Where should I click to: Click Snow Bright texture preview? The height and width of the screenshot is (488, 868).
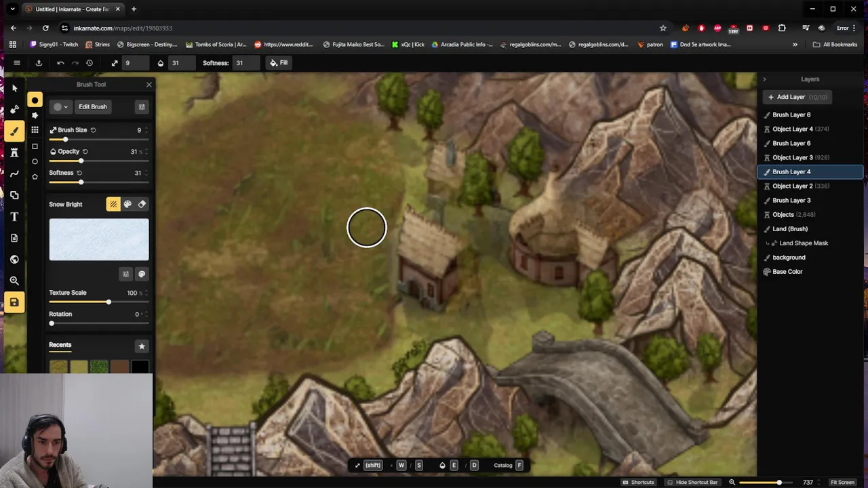click(99, 239)
